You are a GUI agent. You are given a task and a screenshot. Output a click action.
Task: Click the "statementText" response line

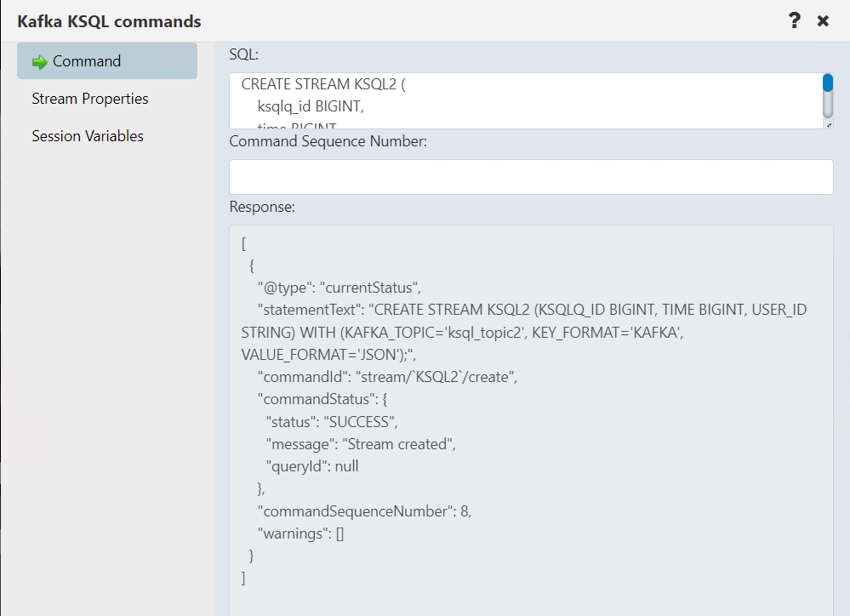(x=524, y=332)
